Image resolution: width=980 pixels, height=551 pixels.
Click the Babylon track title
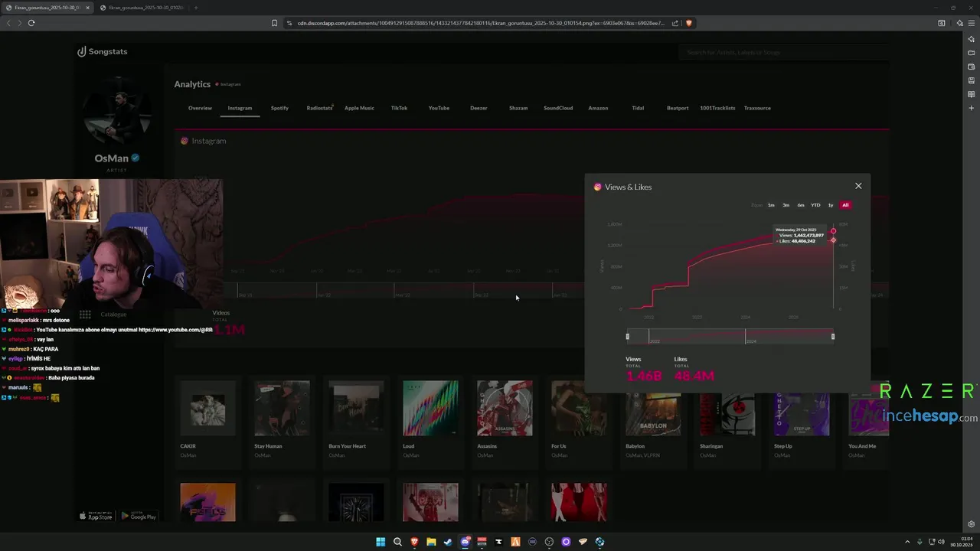635,446
